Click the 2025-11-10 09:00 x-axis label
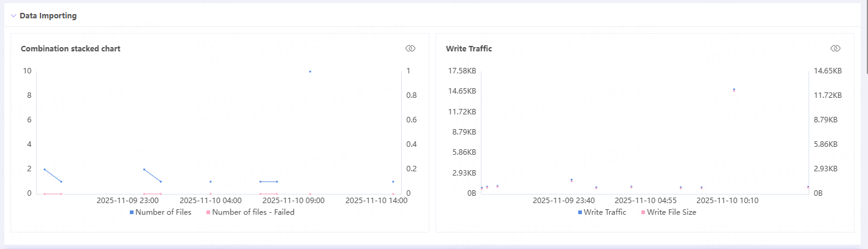Screen dimensions: 868x249 click(x=293, y=200)
